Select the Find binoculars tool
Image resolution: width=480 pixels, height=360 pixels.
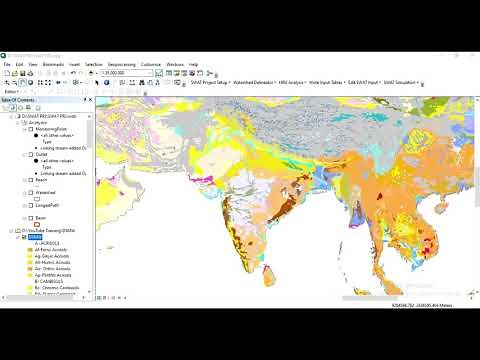tap(142, 82)
